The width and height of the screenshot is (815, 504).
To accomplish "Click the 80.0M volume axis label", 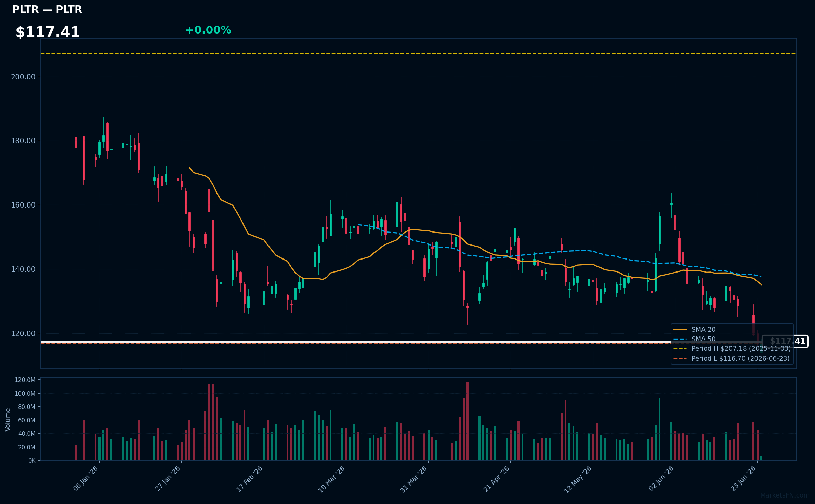I will [x=27, y=407].
